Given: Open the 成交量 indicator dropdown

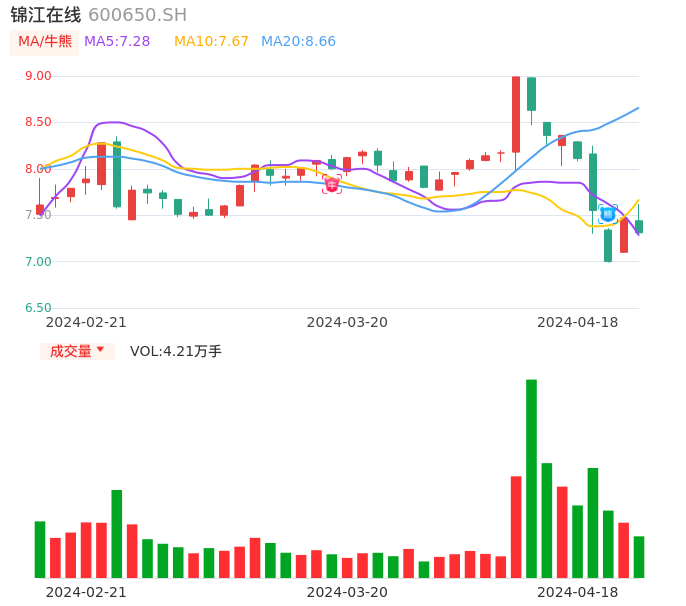Looking at the screenshot, I should [77, 351].
